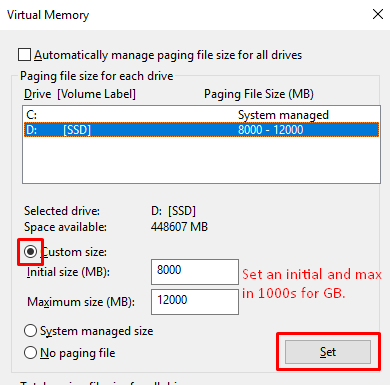Close the Virtual Memory dialog
390x385 pixels.
click(x=378, y=14)
